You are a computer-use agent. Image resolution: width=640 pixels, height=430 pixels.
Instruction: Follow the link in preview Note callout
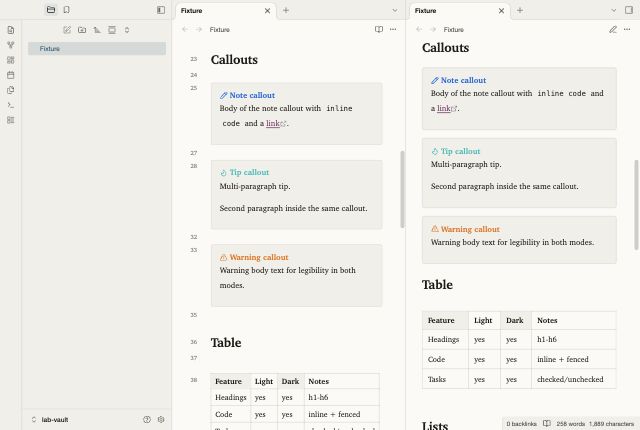(444, 109)
